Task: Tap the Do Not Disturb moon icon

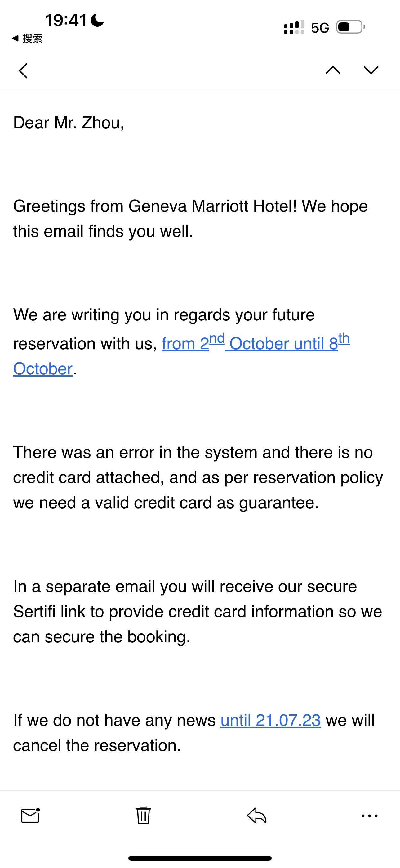Action: point(97,20)
